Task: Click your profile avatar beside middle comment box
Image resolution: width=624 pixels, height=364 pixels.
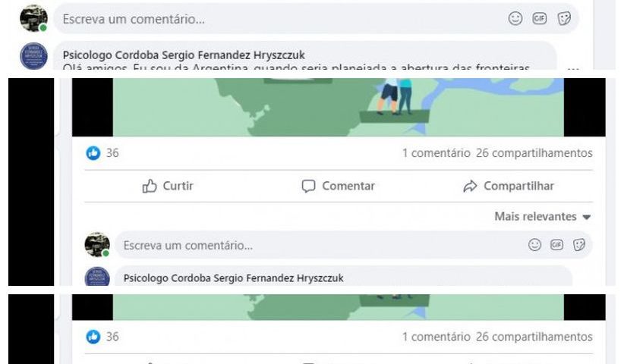Action: (x=97, y=245)
